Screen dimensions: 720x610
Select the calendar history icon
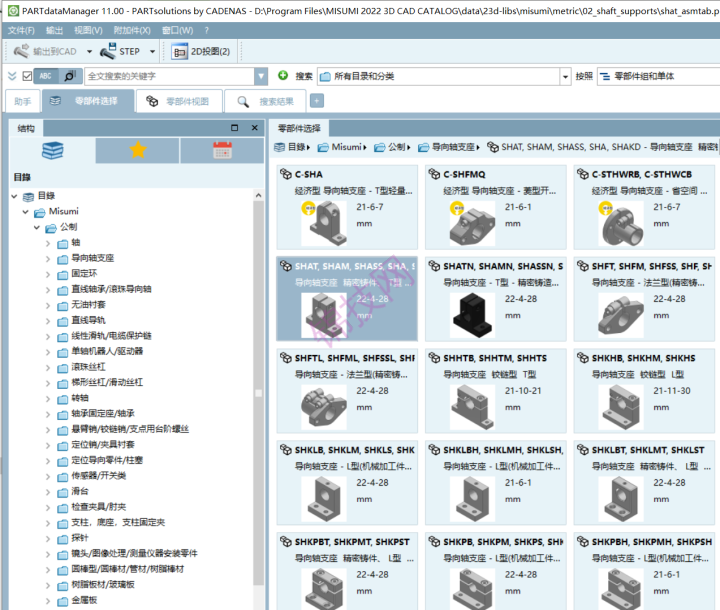tap(222, 150)
